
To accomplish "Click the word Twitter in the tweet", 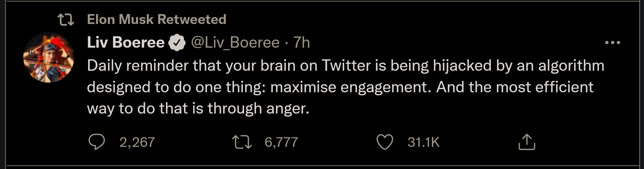I will (346, 66).
